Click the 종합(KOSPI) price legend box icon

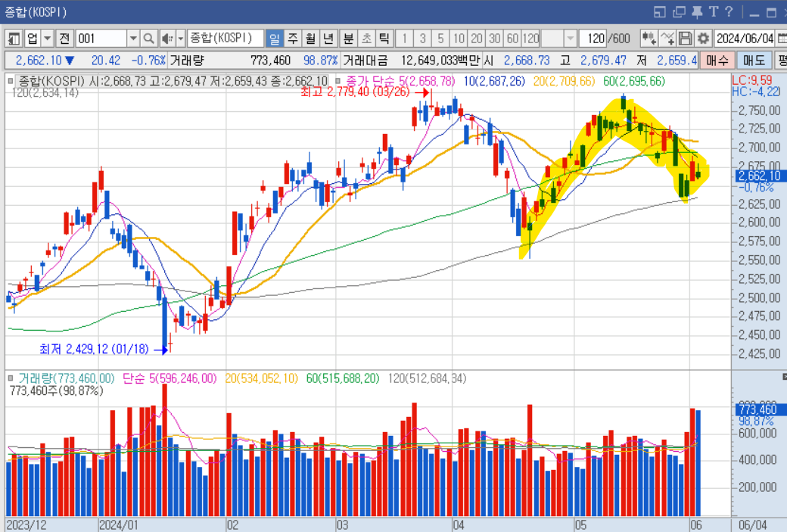[x=11, y=81]
